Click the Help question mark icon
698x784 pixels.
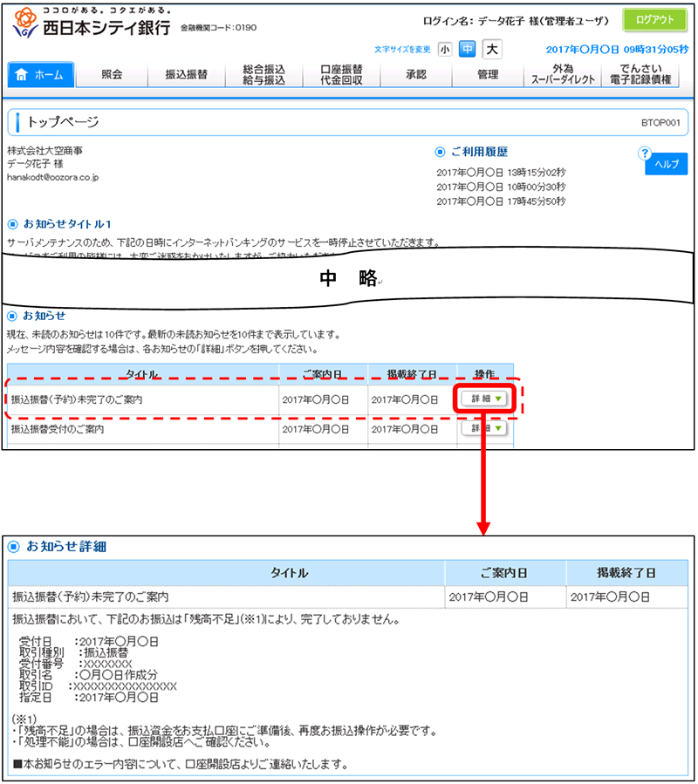click(646, 153)
